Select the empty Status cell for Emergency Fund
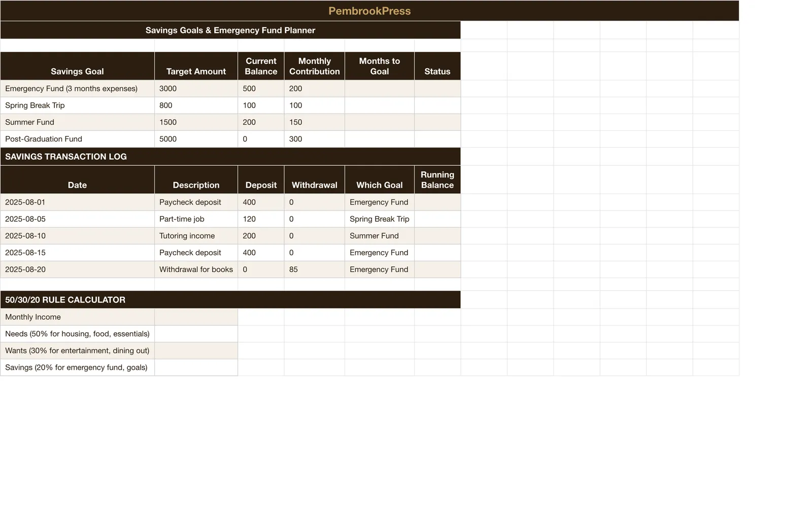 pos(437,88)
